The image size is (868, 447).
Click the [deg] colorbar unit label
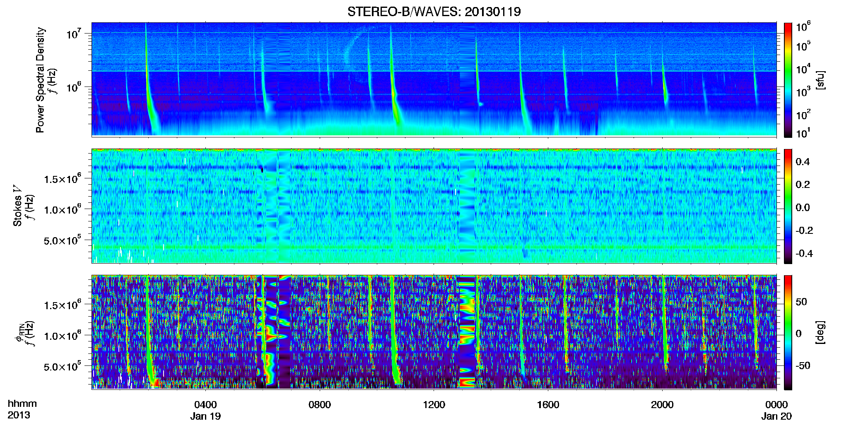tap(820, 332)
